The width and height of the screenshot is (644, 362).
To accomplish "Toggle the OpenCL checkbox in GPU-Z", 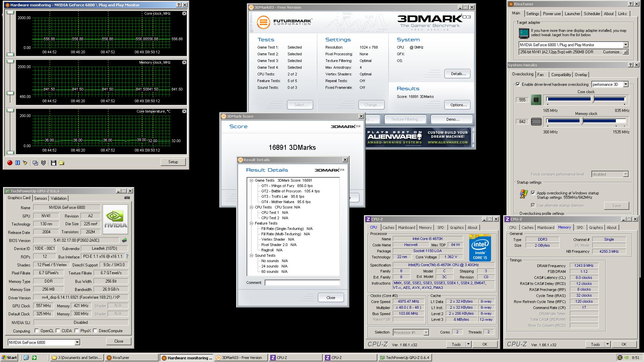I will 37,331.
